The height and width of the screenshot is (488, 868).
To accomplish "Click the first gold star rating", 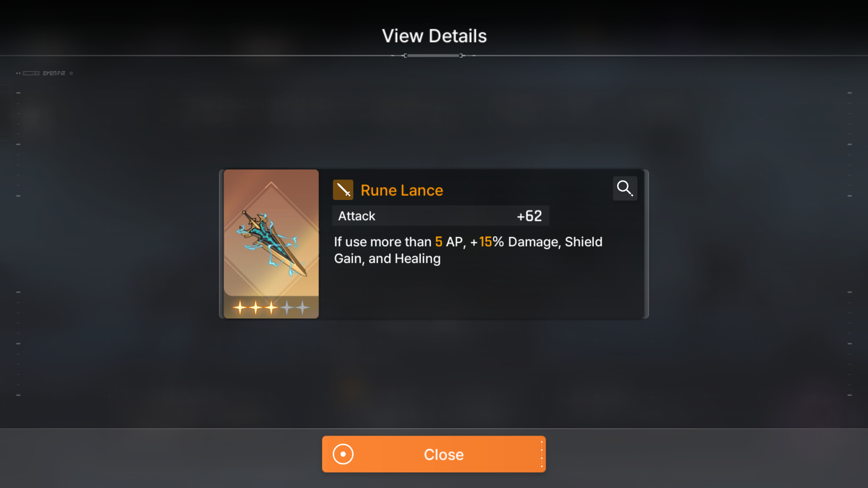I will tap(240, 308).
